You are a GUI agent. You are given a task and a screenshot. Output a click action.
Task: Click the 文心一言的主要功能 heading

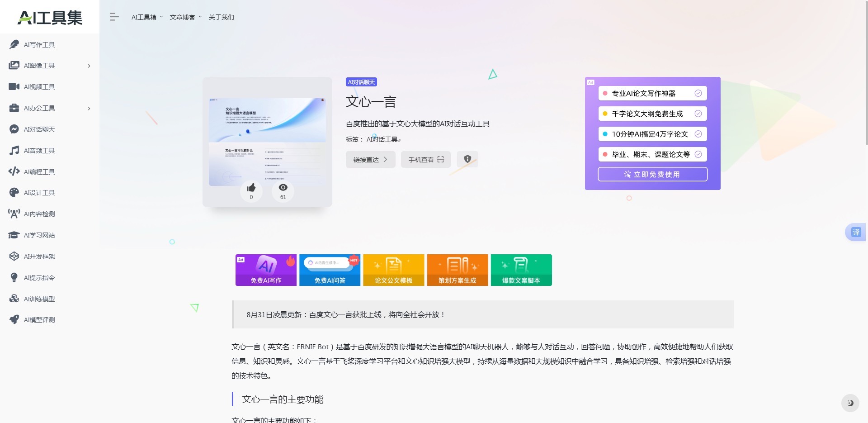click(x=283, y=399)
